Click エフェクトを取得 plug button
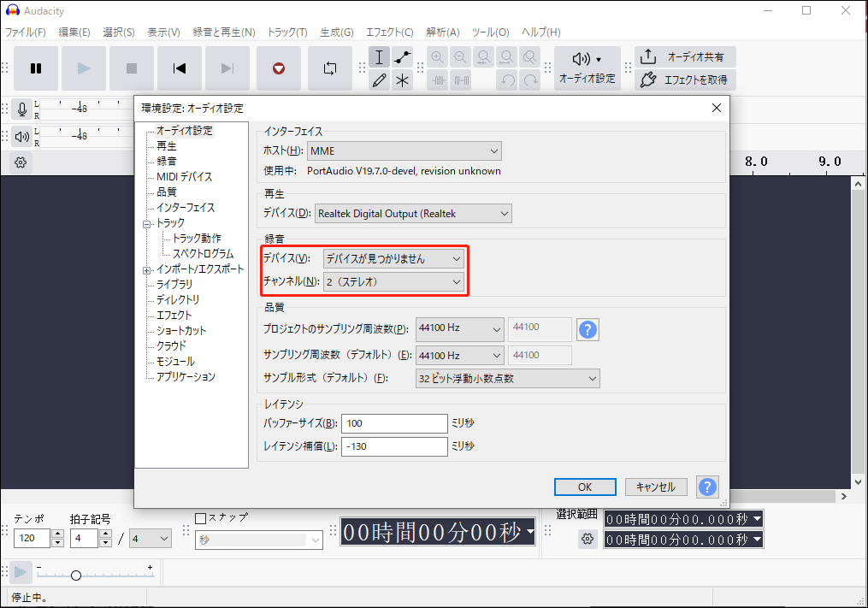Image resolution: width=868 pixels, height=608 pixels. pos(685,80)
